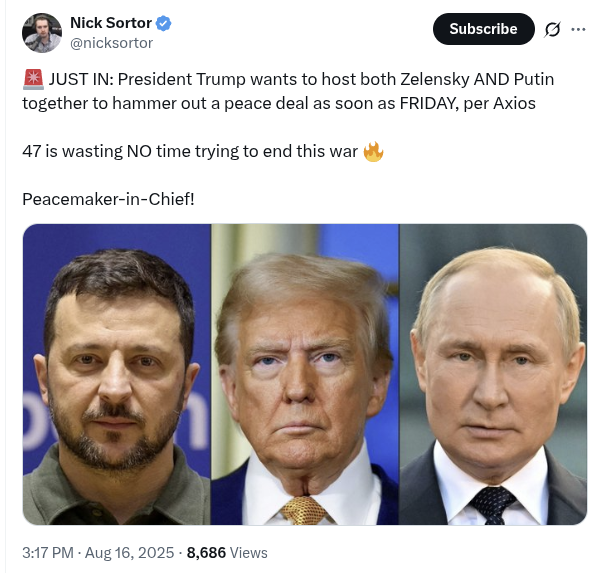Open the three-dot more options menu

578,29
